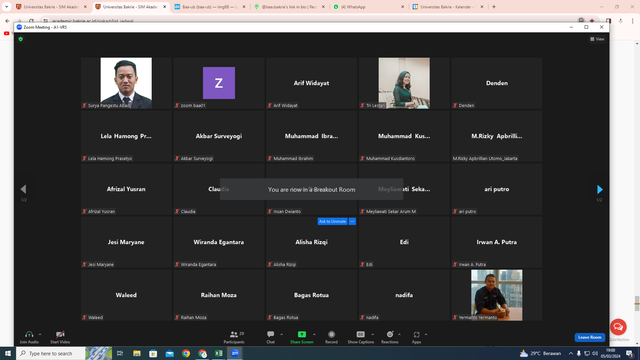640x360 pixels.
Task: Click the Jesi Maryane participant tile
Action: pos(126,242)
